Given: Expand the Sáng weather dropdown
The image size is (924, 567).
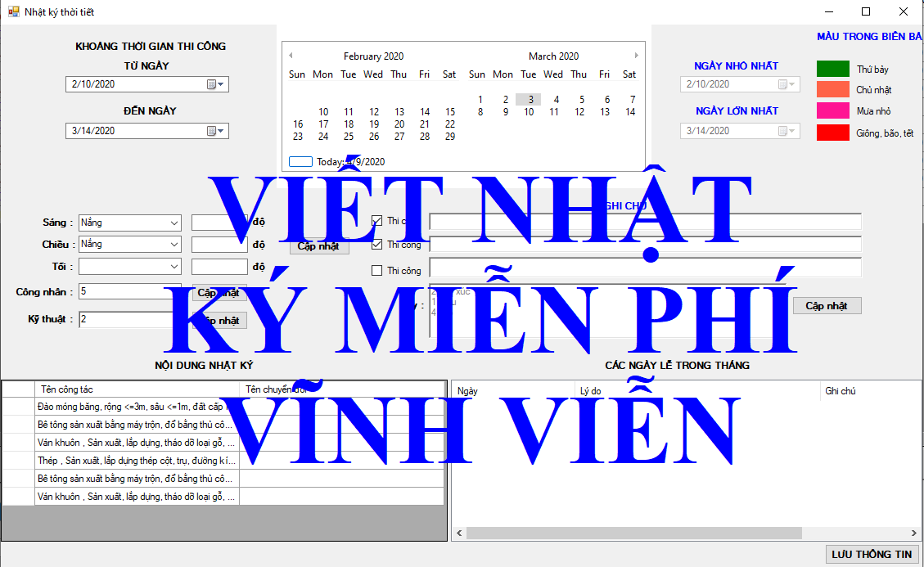Looking at the screenshot, I should [x=174, y=223].
